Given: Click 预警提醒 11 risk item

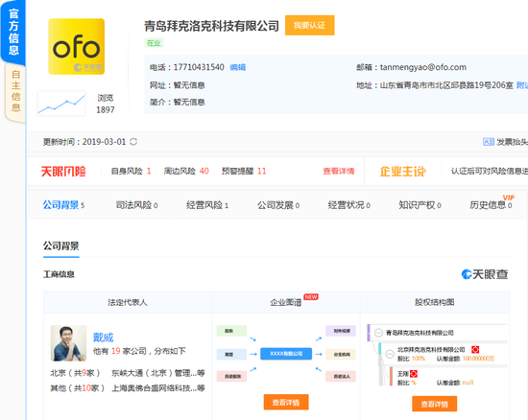Looking at the screenshot, I should coord(244,171).
